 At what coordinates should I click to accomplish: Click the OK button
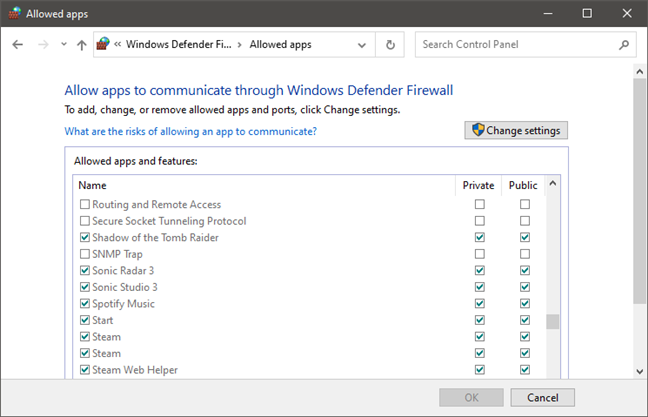[x=471, y=397]
